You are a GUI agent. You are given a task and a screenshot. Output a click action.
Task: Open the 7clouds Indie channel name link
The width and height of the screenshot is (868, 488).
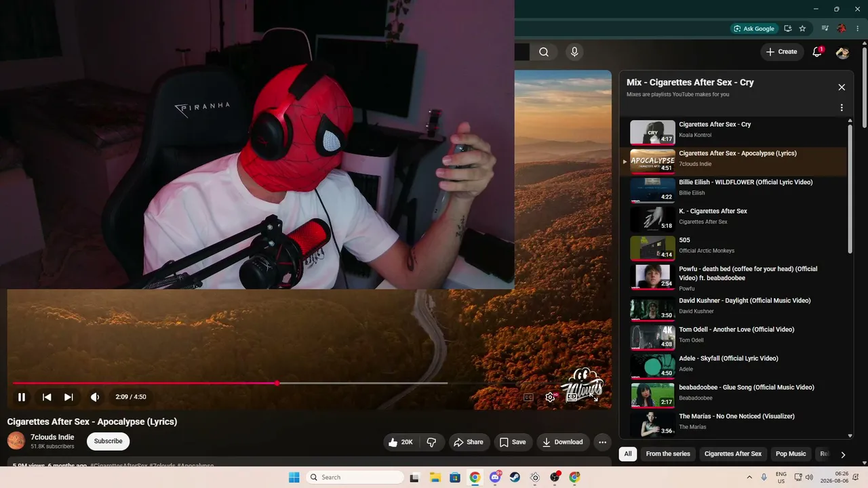(52, 437)
